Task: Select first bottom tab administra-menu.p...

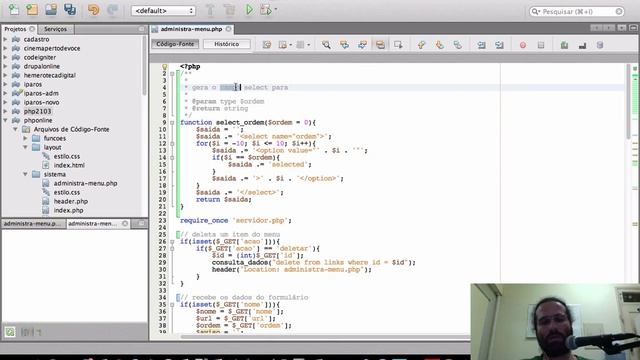Action: 32,224
